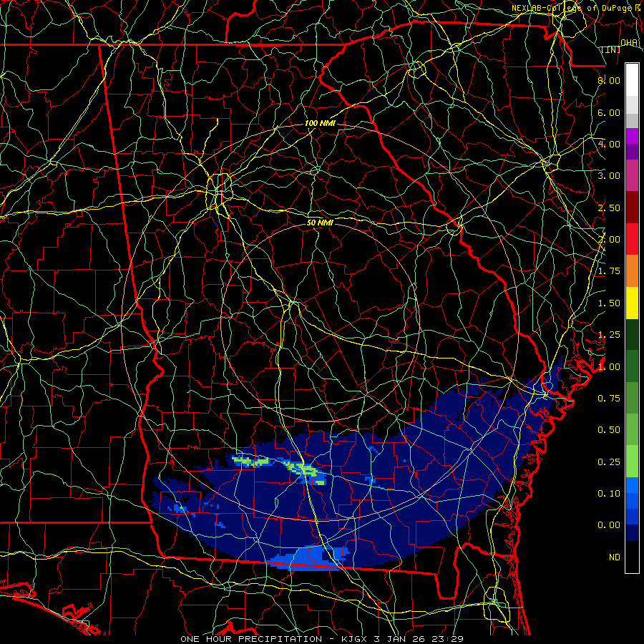Click the '50 NMI' range ring label
Viewport: 644px width, 644px height.
point(320,223)
